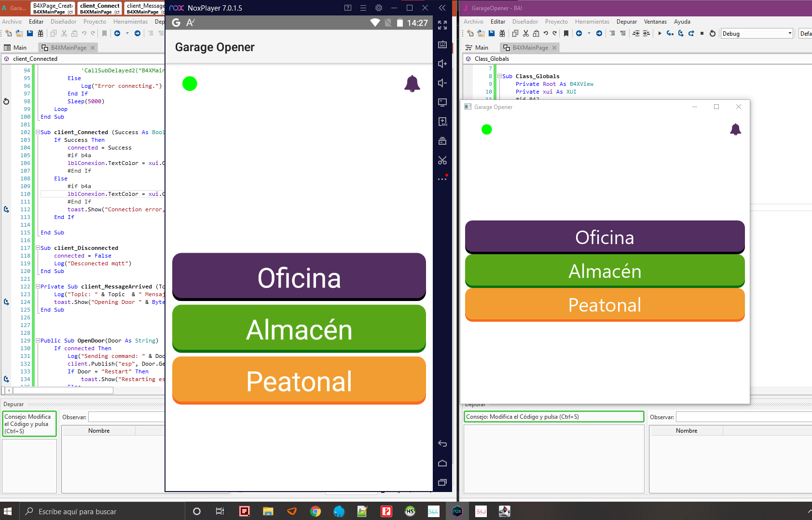Collapse Sub Class_Globals in B4J editor
This screenshot has width=812, height=520.
[x=500, y=76]
